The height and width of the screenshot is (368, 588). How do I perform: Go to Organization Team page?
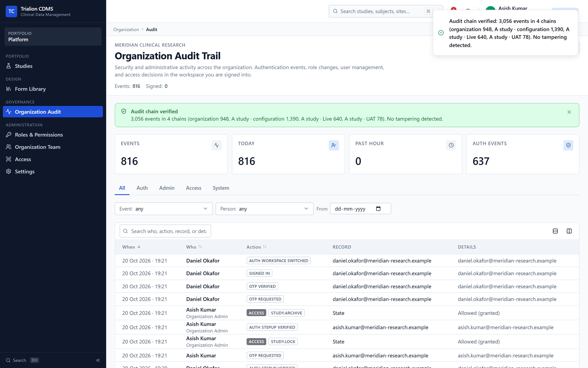53,147
